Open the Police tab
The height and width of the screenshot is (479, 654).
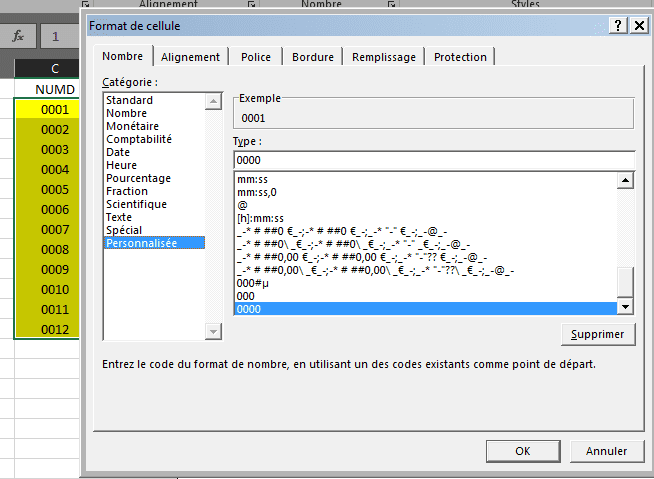[x=256, y=57]
